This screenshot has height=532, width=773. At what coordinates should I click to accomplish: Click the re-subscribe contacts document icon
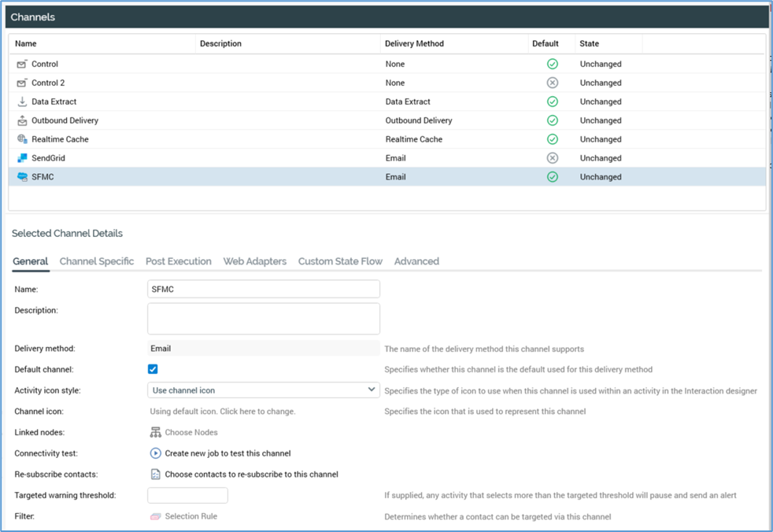[155, 475]
